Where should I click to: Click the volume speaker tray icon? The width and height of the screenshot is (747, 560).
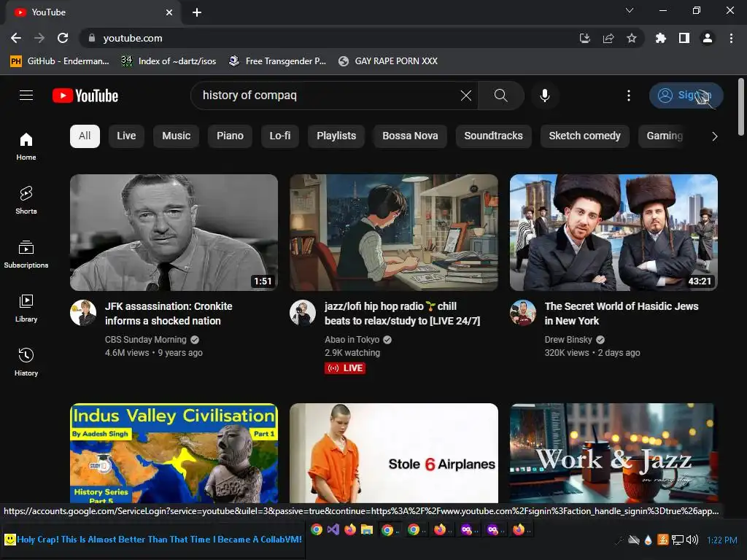pyautogui.click(x=692, y=540)
